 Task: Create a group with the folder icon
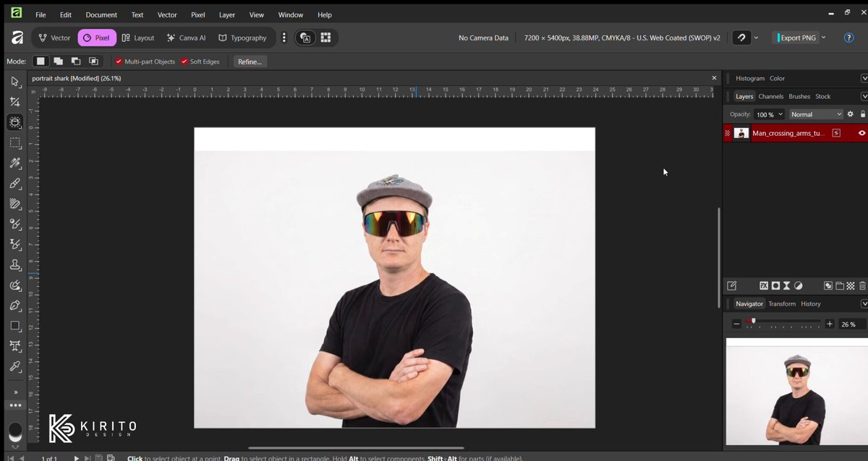840,286
